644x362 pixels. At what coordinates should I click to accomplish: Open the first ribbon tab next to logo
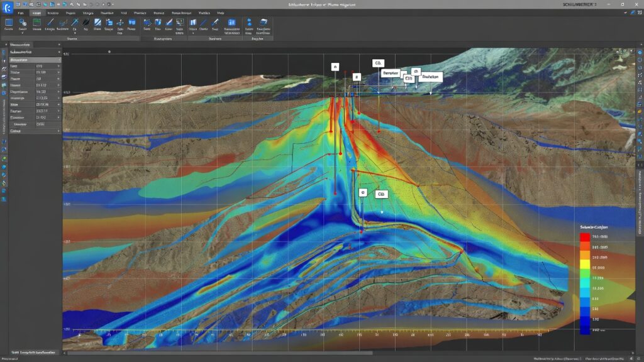21,13
